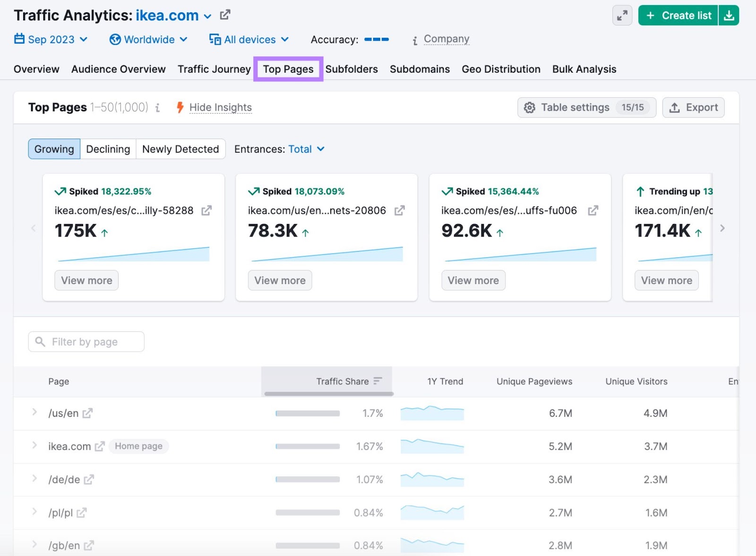This screenshot has width=756, height=556.
Task: Click View more on the 175K spiked page
Action: pyautogui.click(x=86, y=280)
